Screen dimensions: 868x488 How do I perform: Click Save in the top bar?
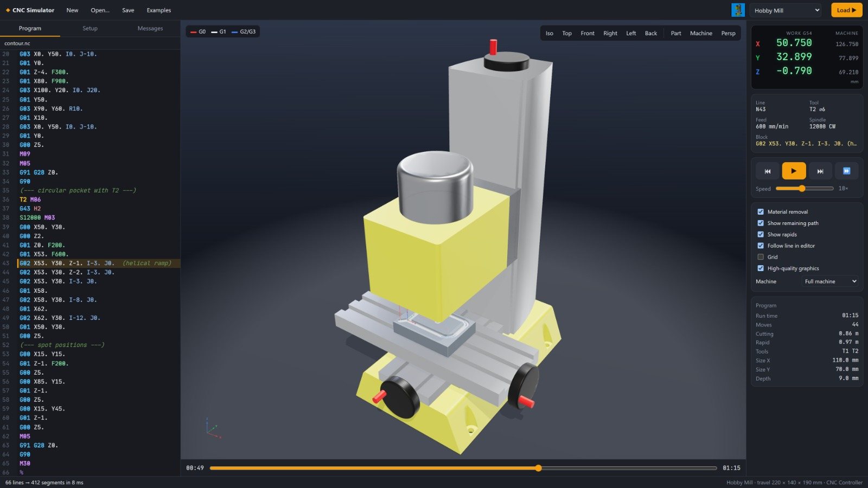pos(128,10)
